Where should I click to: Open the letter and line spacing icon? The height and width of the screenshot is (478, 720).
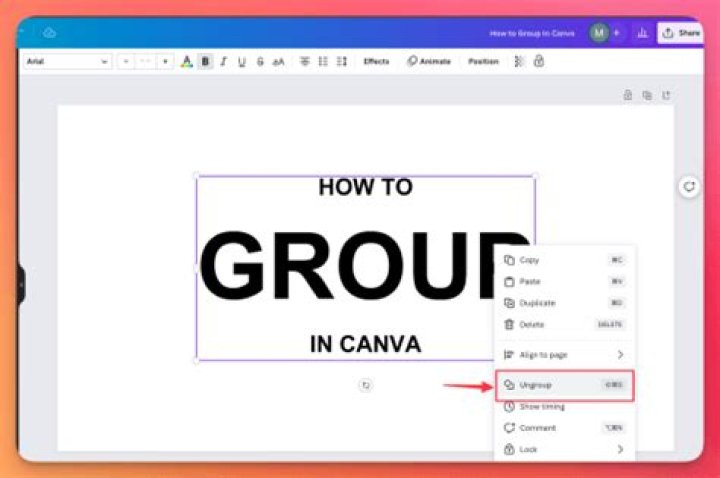(342, 62)
